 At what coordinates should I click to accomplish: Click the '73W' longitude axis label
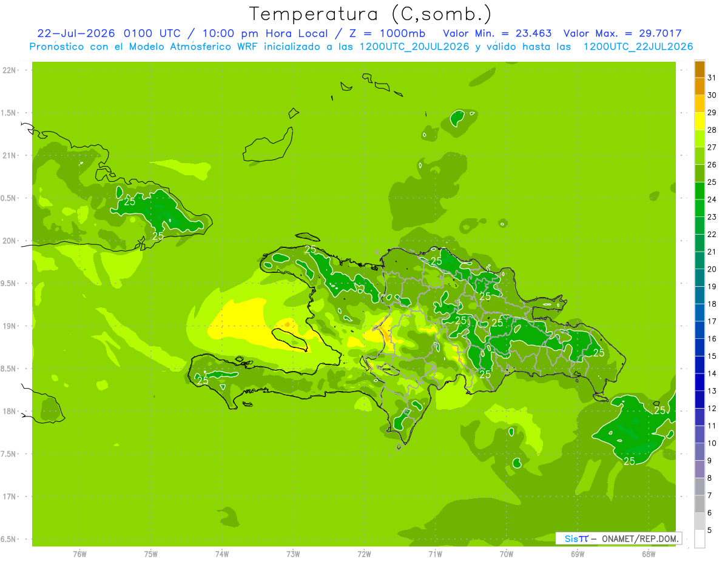[x=293, y=554]
